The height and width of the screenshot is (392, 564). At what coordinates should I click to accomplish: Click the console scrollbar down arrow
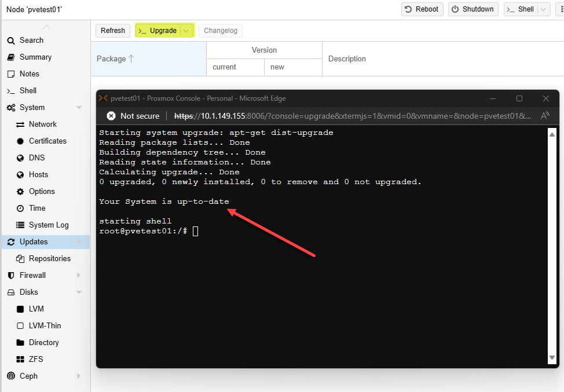pyautogui.click(x=552, y=357)
